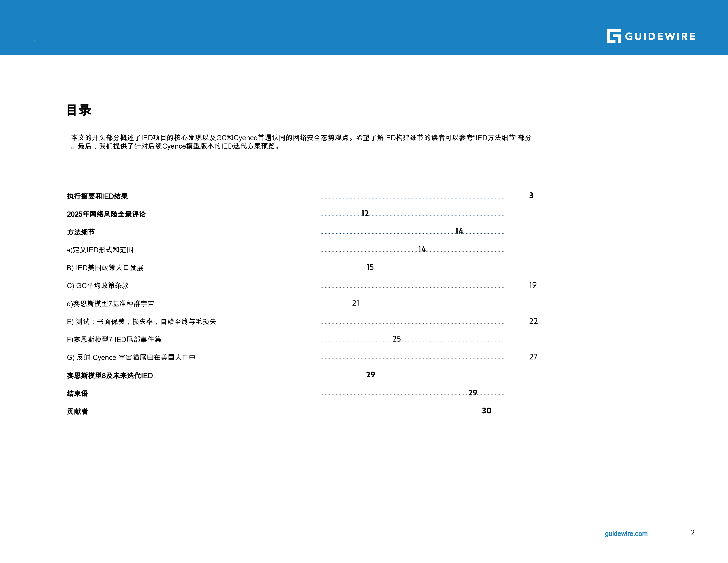This screenshot has height=563, width=728.
Task: Select F)赛恩斯模型7 IED尾部事件集 entry
Action: pos(114,340)
